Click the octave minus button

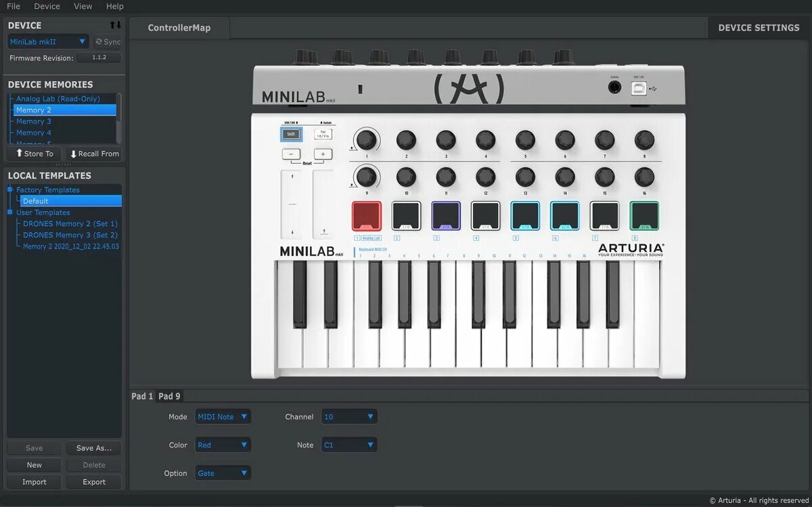click(x=291, y=154)
